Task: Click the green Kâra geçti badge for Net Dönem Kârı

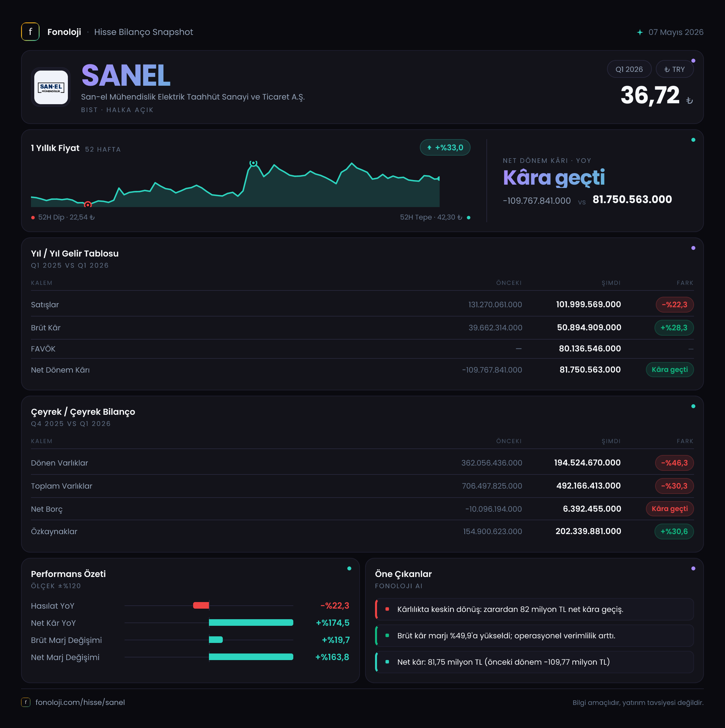Action: point(670,370)
